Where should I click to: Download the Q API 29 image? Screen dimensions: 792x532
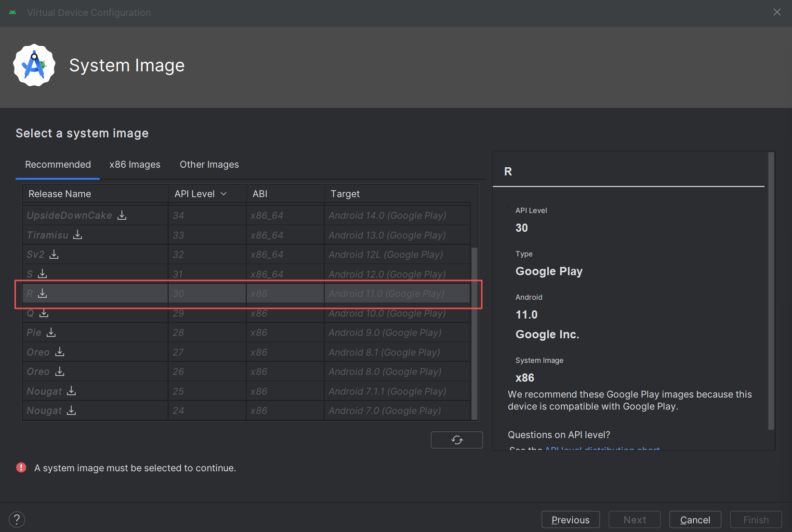(x=44, y=313)
